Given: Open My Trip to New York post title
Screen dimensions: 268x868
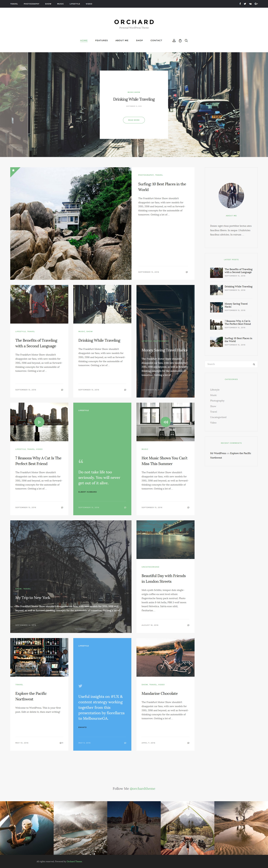Looking at the screenshot, I should point(33,597).
